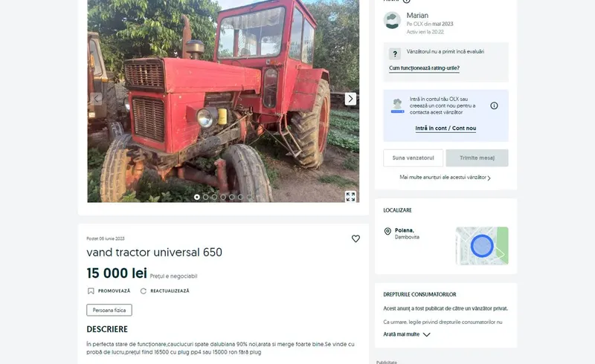This screenshot has height=364, width=595.
Task: Click the Sună vânzătorul button
Action: point(413,157)
